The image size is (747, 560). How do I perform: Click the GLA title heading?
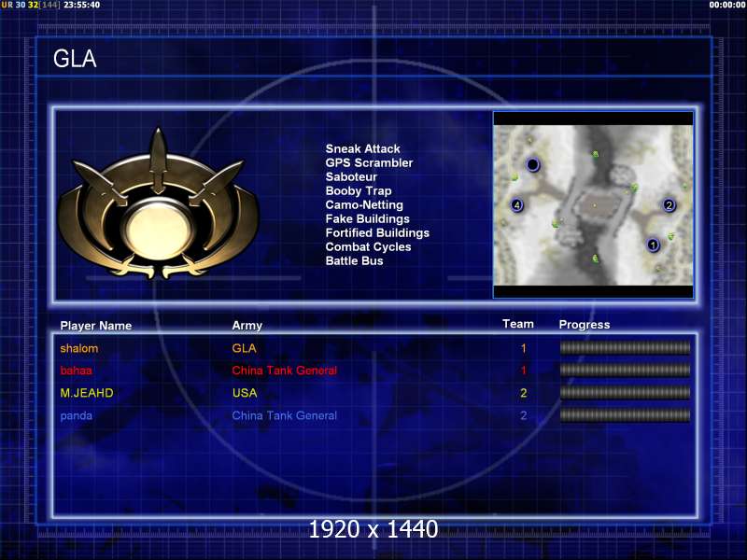(x=75, y=59)
